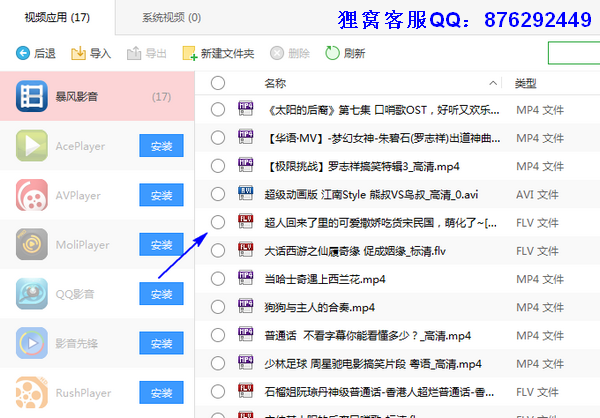Screen dimensions: 600x418
Task: Switch to 系统视频 (0) tab
Action: point(171,17)
